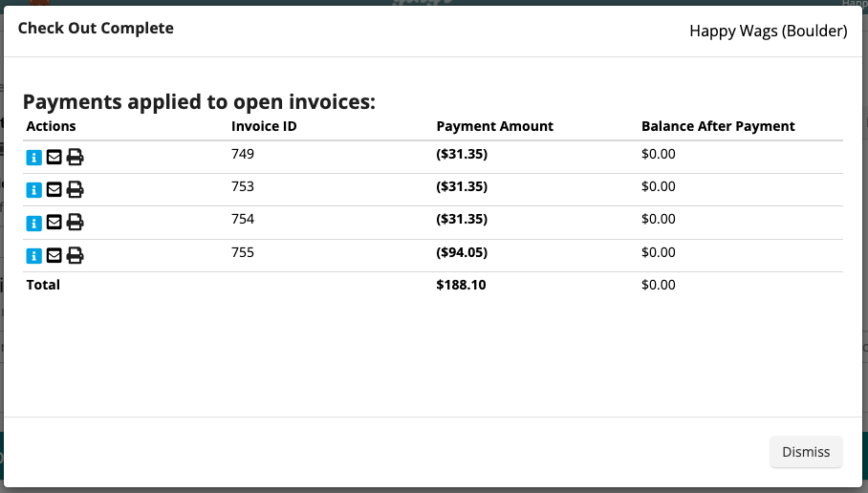Click the Invoice ID column header
Image resolution: width=868 pixels, height=493 pixels.
pyautogui.click(x=264, y=126)
